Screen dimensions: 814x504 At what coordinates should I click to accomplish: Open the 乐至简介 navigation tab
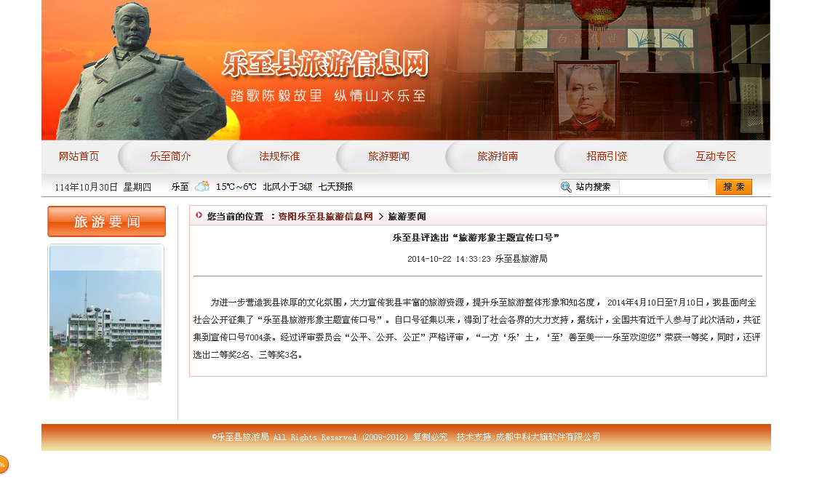tap(170, 156)
